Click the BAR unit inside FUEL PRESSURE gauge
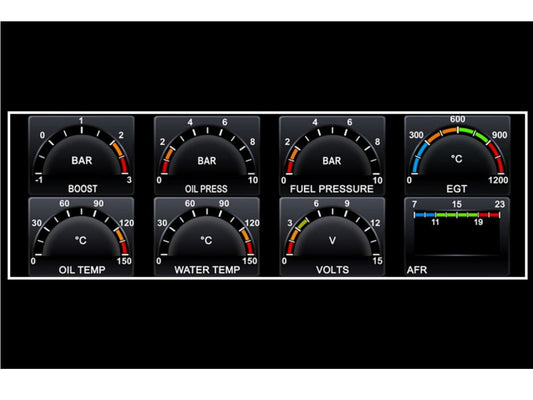Image resolution: width=533 pixels, height=400 pixels. click(332, 160)
